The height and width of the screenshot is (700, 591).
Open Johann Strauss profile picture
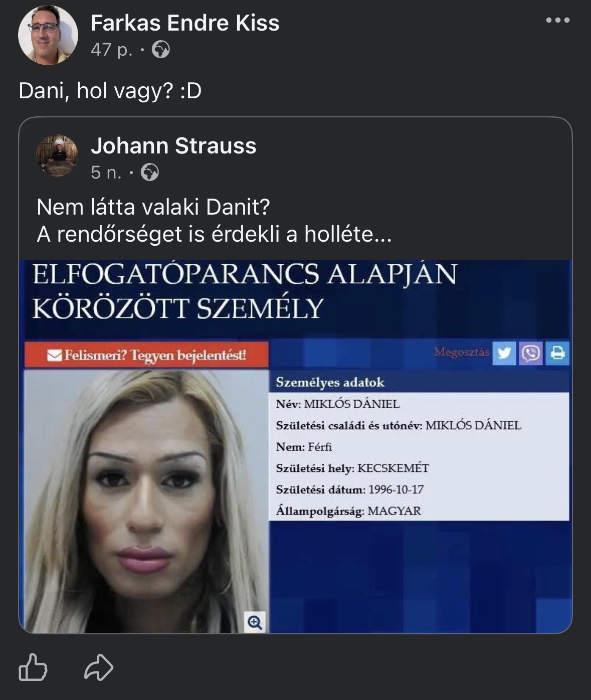click(x=57, y=155)
